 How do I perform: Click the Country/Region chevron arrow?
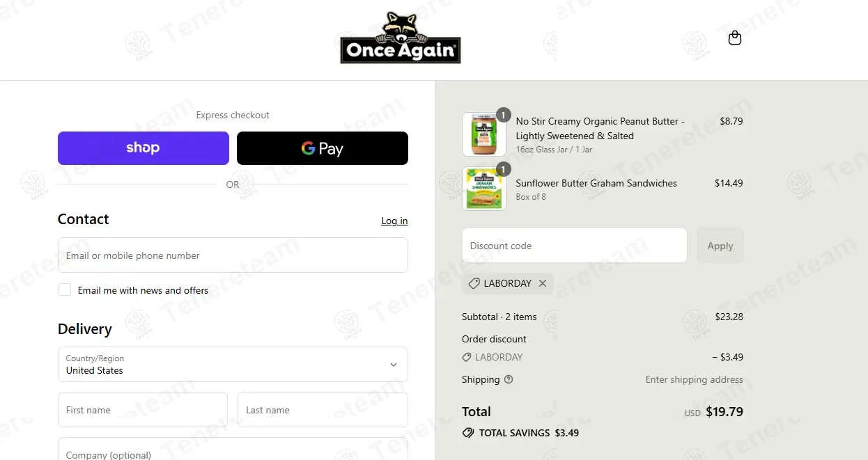pyautogui.click(x=394, y=365)
